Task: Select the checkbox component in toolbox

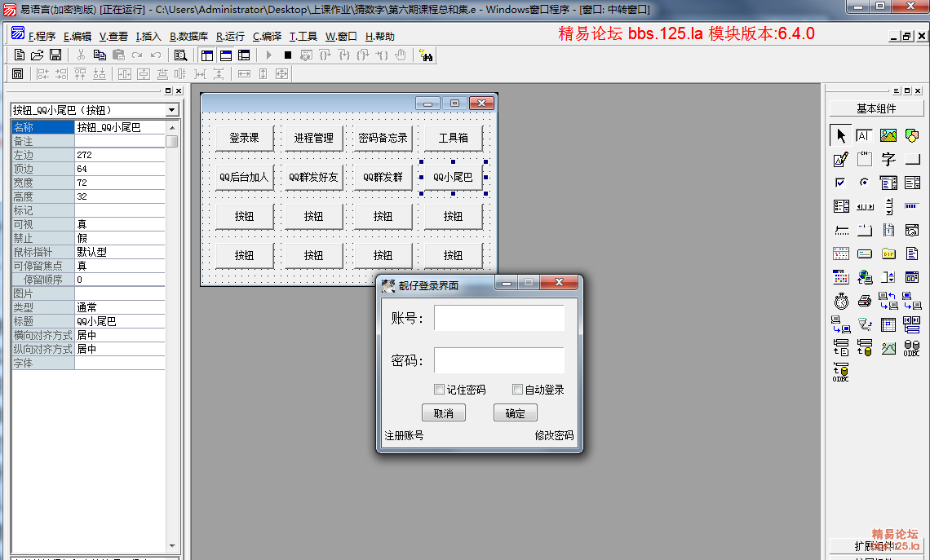Action: [x=841, y=183]
